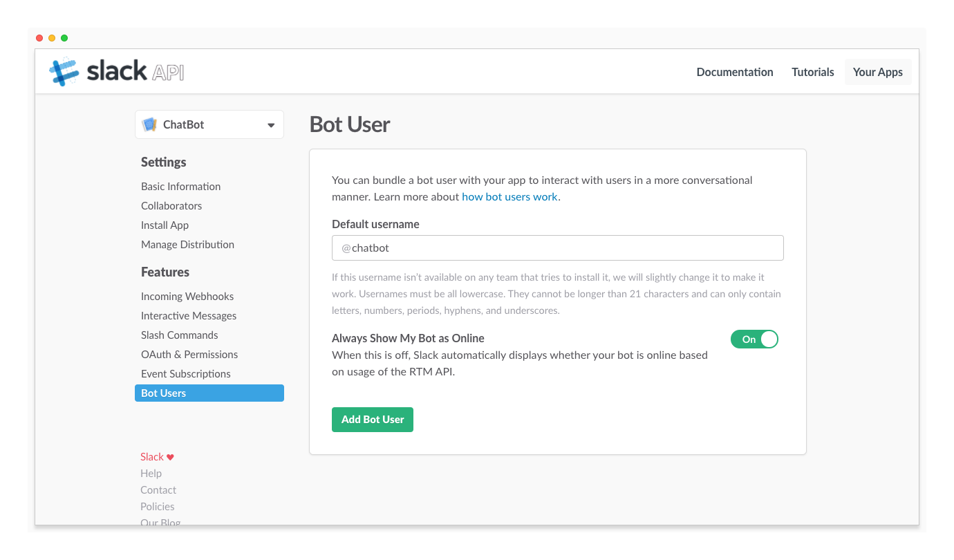This screenshot has width=954, height=560.
Task: Open Documentation in the top navigation
Action: pos(735,72)
